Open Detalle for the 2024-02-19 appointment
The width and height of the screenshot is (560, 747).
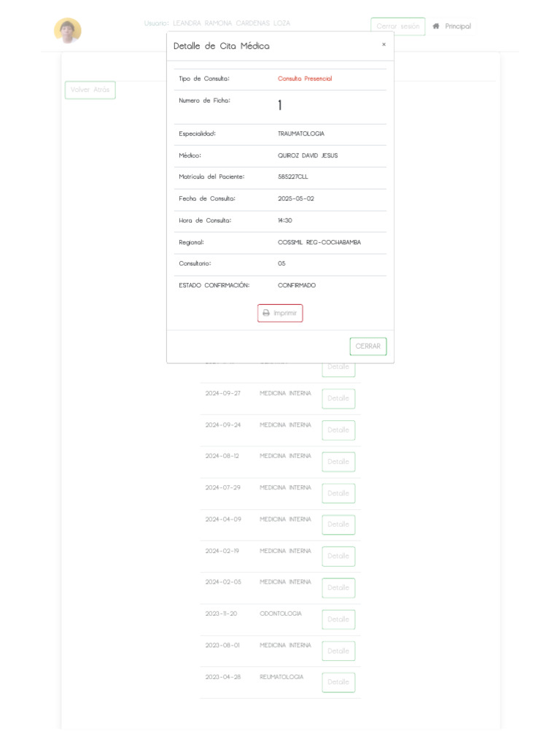tap(338, 556)
